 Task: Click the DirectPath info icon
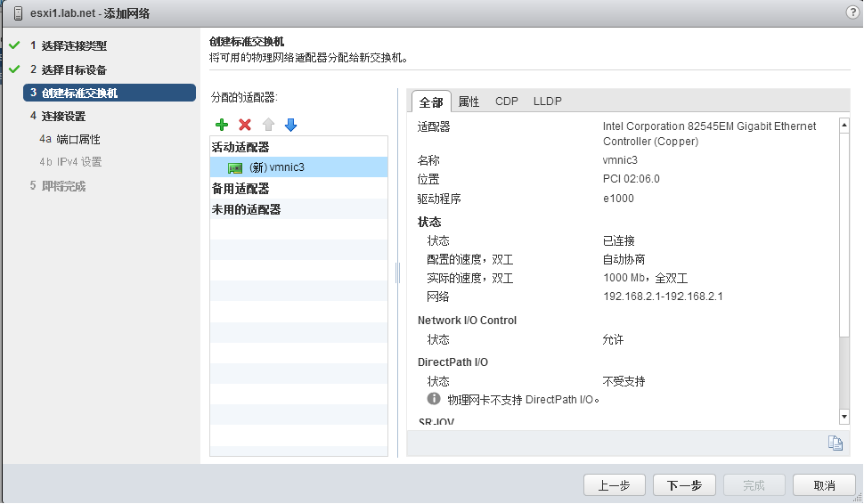[x=434, y=398]
